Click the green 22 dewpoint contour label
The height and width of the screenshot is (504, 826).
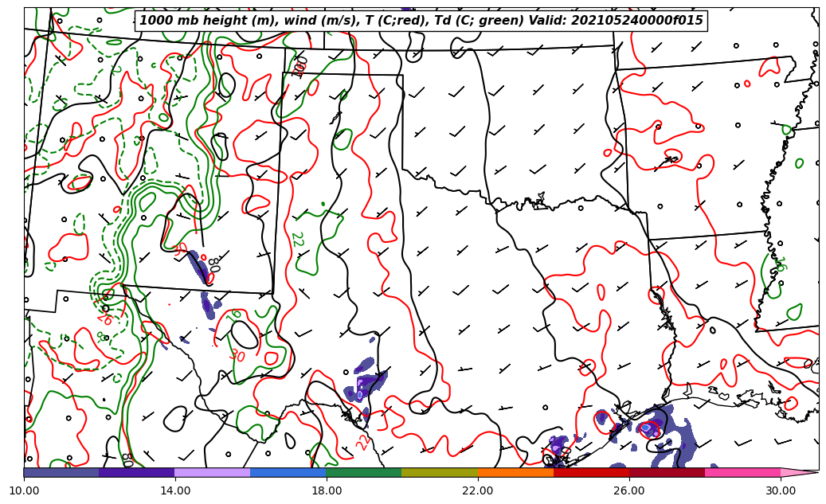(298, 240)
